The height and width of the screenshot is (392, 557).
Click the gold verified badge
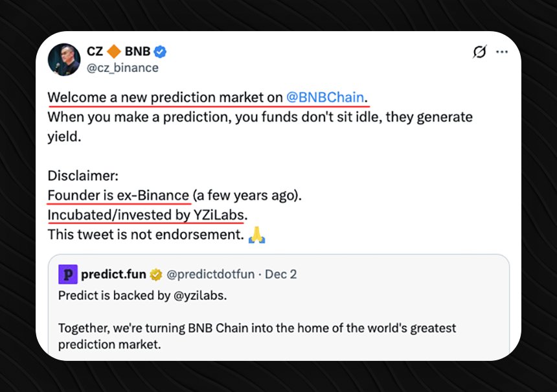click(x=156, y=275)
